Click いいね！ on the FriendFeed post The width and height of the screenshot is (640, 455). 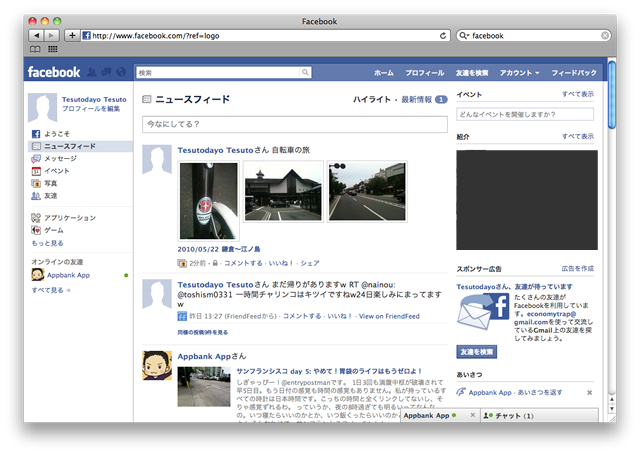coord(340,316)
